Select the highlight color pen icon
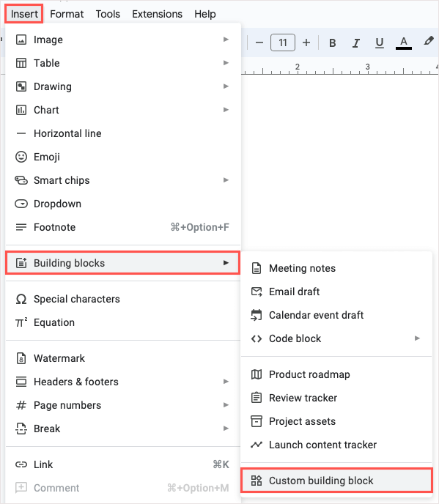439x504 pixels. 428,41
